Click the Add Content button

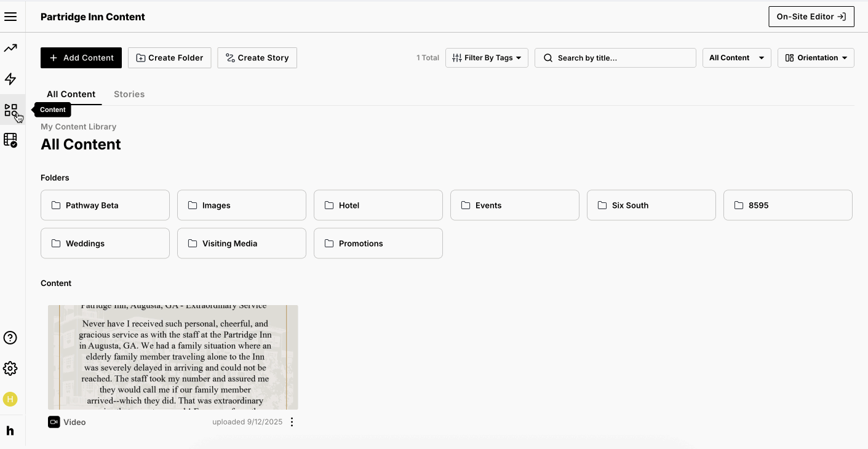tap(81, 57)
